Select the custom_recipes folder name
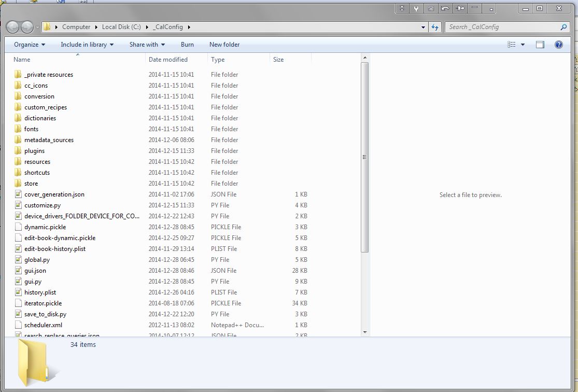Image resolution: width=578 pixels, height=392 pixels. (x=46, y=107)
